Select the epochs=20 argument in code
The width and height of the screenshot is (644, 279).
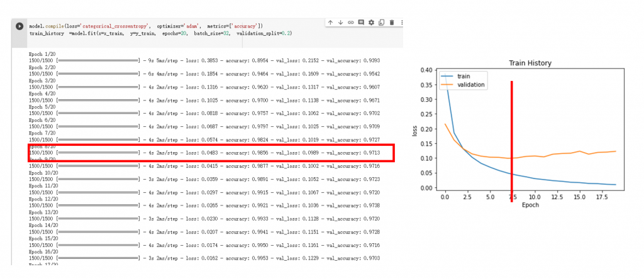(175, 33)
